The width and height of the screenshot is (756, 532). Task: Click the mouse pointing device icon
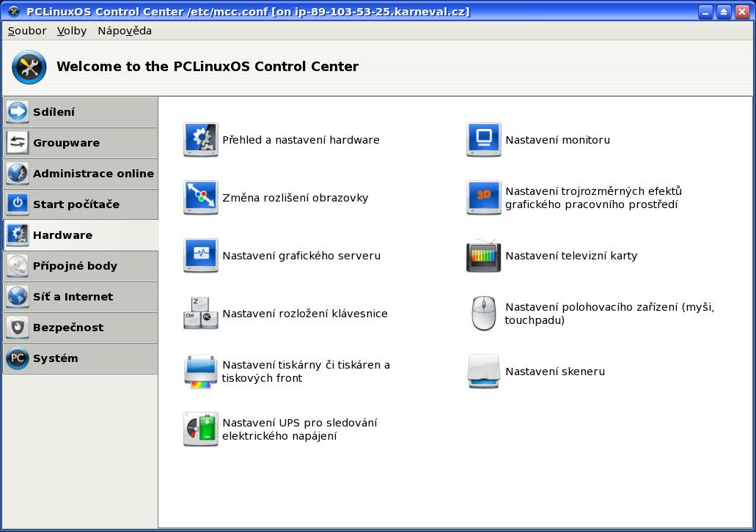[483, 313]
